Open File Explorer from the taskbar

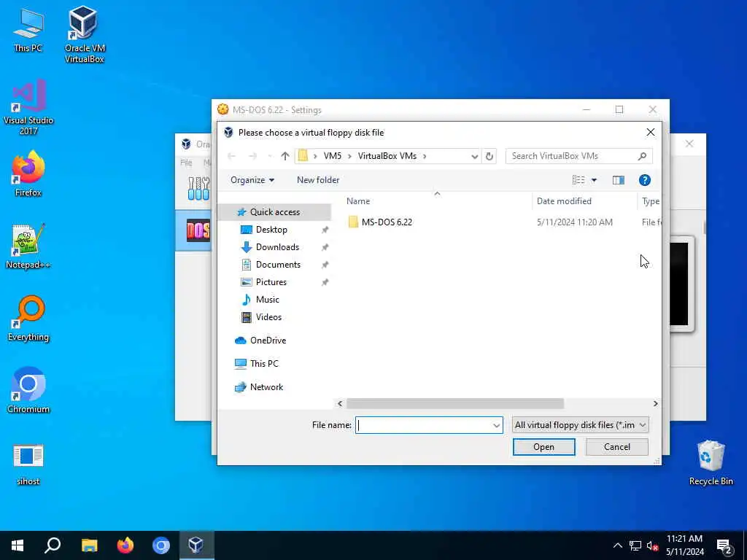click(89, 545)
